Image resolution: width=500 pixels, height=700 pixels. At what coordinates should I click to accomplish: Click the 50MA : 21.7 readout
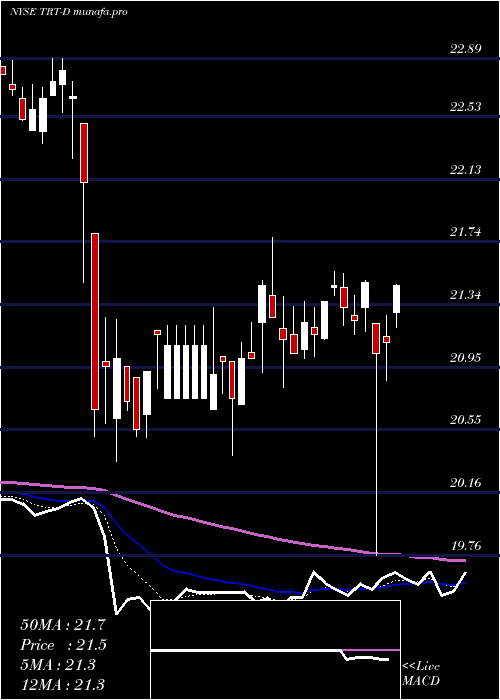[63, 625]
